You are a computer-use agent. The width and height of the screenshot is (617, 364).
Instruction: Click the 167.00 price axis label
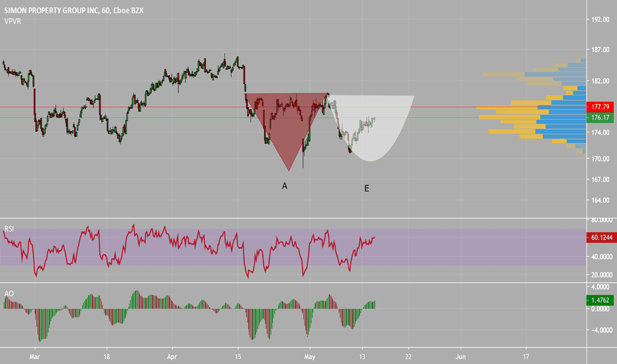[600, 179]
